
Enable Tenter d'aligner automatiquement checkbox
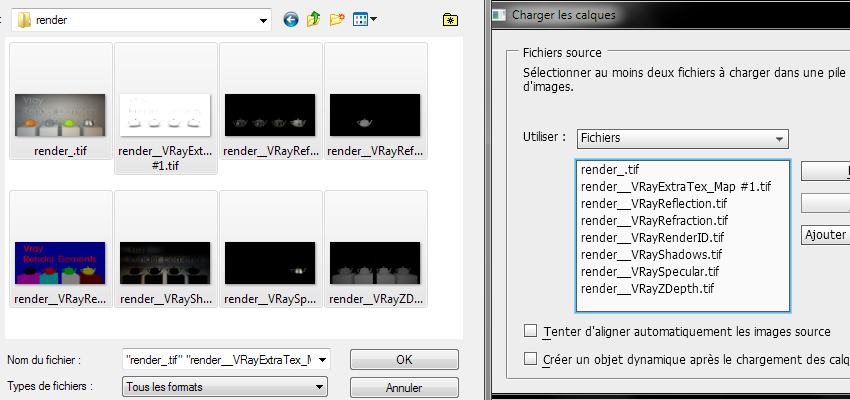click(x=531, y=331)
